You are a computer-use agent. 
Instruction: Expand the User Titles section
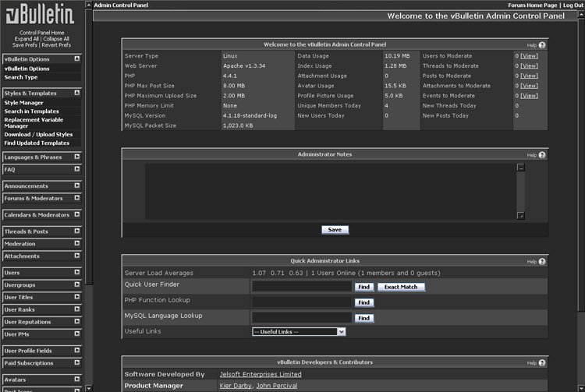pyautogui.click(x=77, y=297)
